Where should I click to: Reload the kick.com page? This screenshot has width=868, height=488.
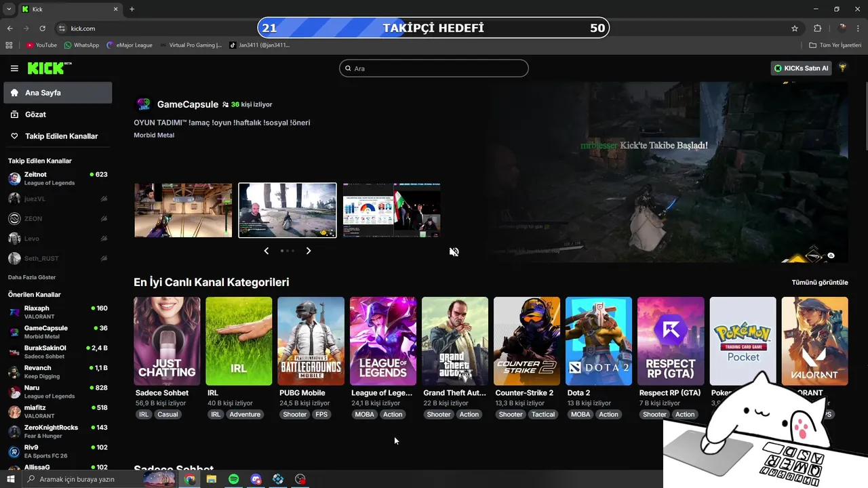point(42,28)
